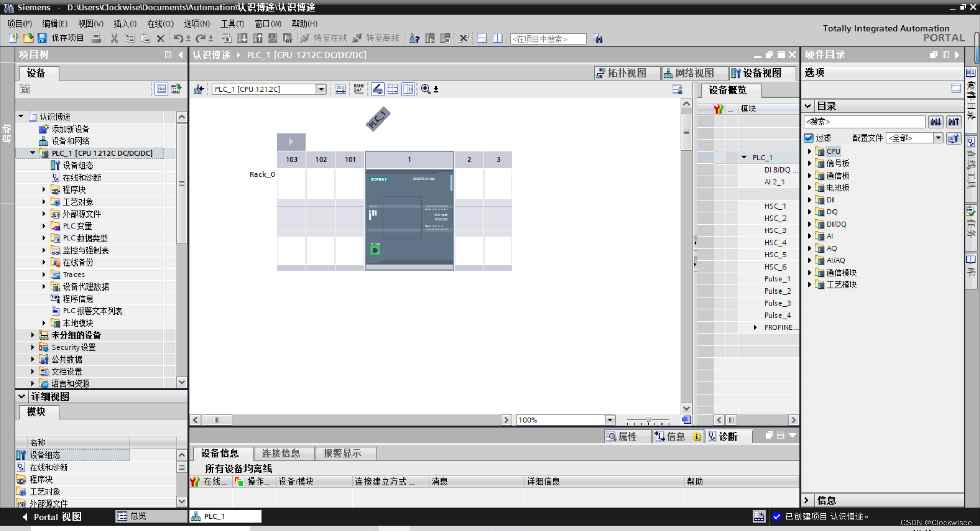Click the zoom slider in device view
This screenshot has height=531, width=980.
point(648,420)
